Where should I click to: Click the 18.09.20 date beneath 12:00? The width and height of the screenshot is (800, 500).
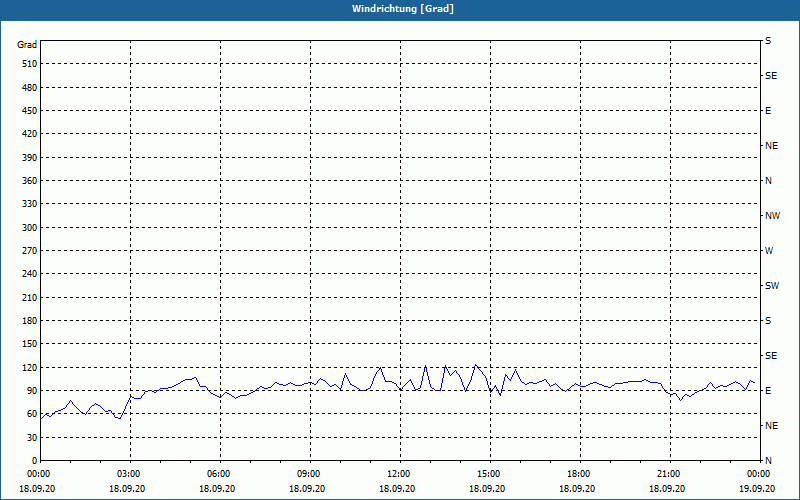pos(397,488)
